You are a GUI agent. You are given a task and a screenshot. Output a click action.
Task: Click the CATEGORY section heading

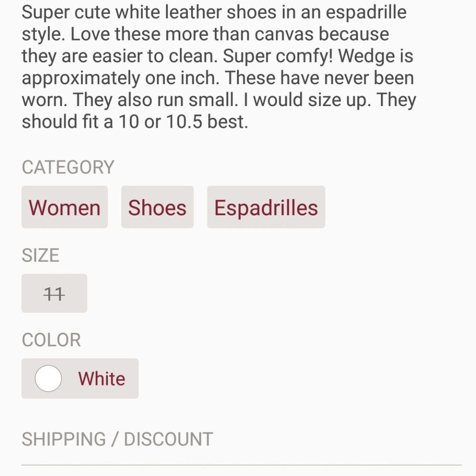[x=68, y=167]
